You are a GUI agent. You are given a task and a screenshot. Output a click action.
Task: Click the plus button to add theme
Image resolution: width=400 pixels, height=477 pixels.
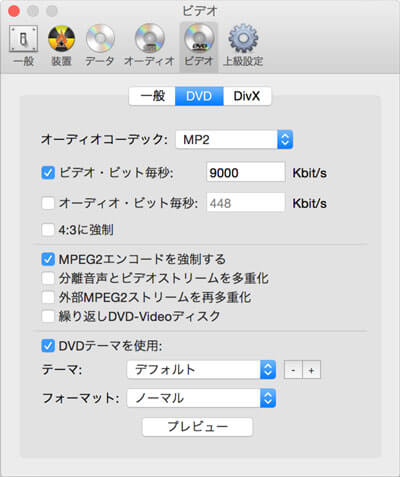[x=311, y=370]
